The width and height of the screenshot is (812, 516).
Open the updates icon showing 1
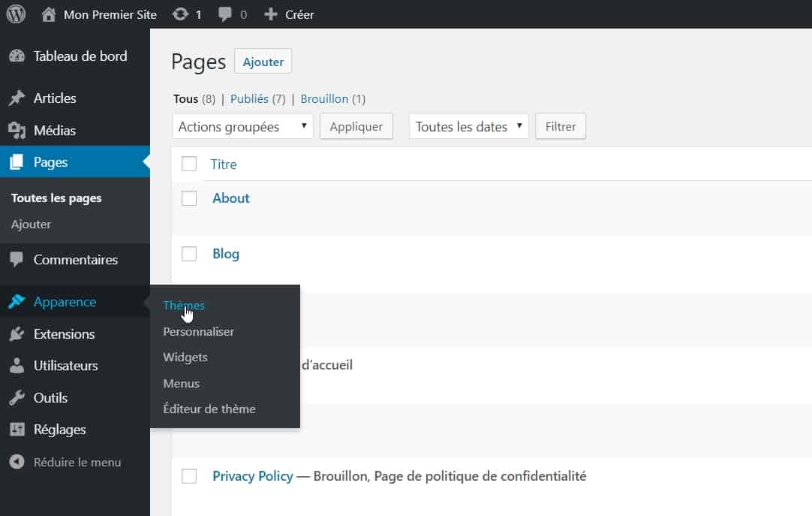pyautogui.click(x=180, y=14)
